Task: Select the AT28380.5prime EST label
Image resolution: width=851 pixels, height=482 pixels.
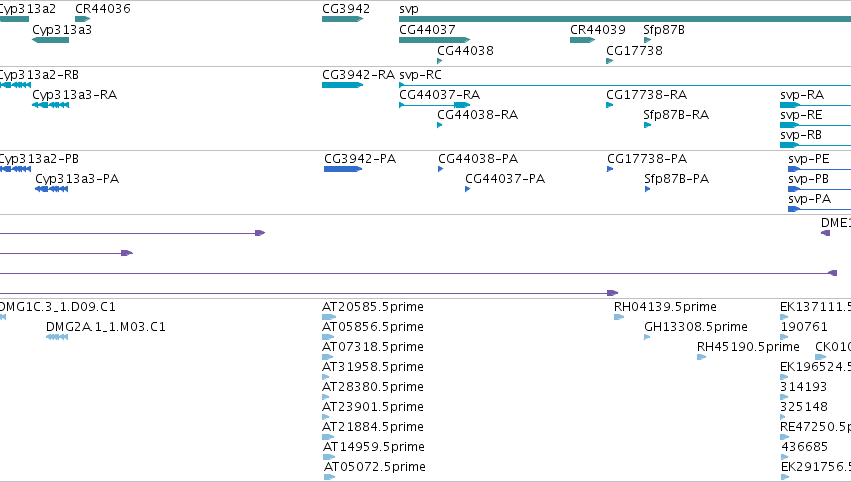Action: (373, 388)
